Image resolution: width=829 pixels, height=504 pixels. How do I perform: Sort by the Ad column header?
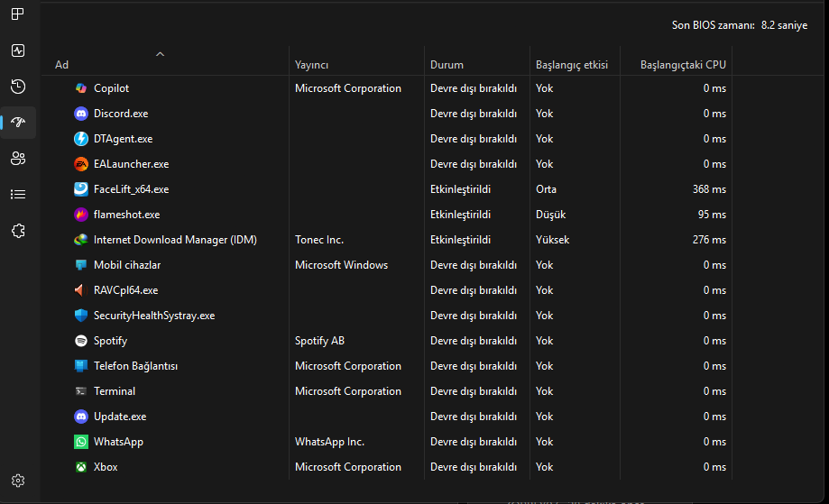[x=62, y=65]
